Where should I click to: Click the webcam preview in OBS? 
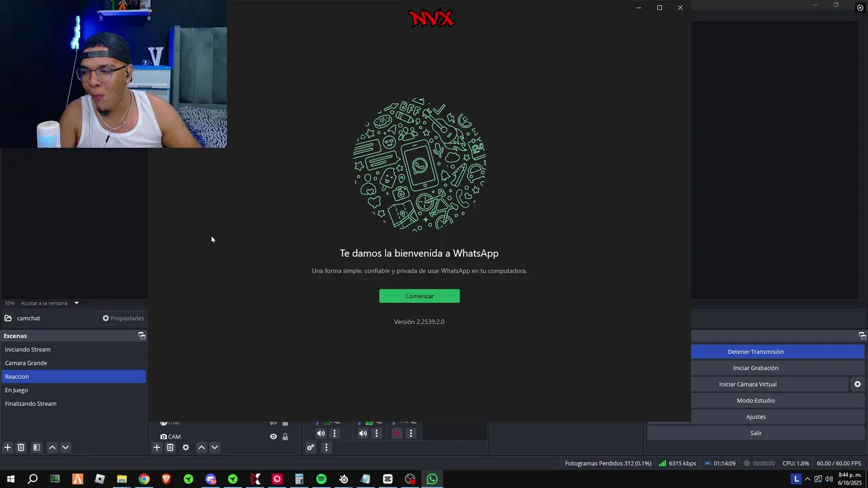[x=113, y=74]
